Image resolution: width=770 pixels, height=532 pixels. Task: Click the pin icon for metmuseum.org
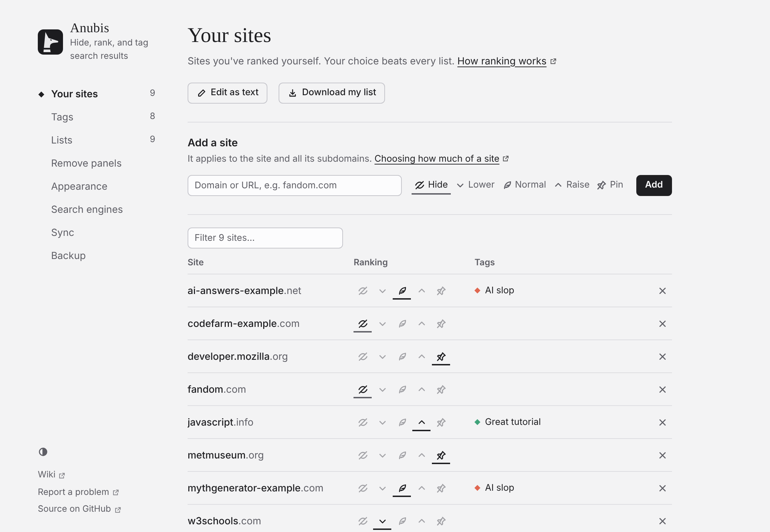(x=441, y=455)
